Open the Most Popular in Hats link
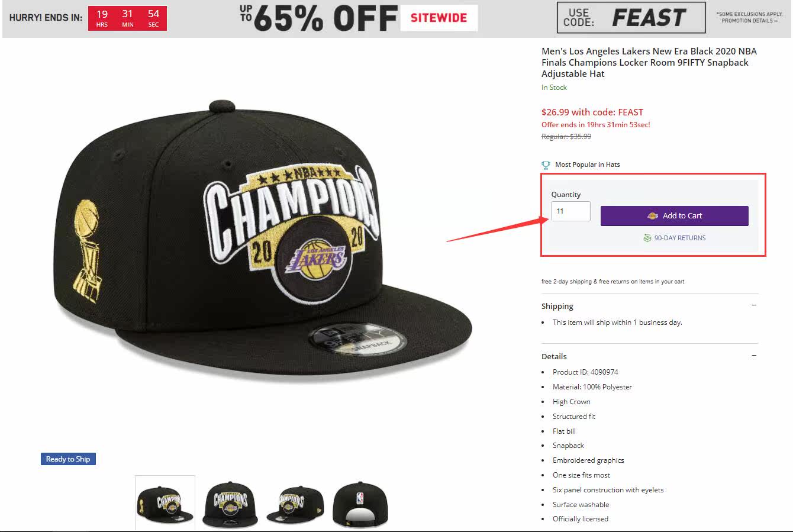The width and height of the screenshot is (793, 532). coord(587,165)
